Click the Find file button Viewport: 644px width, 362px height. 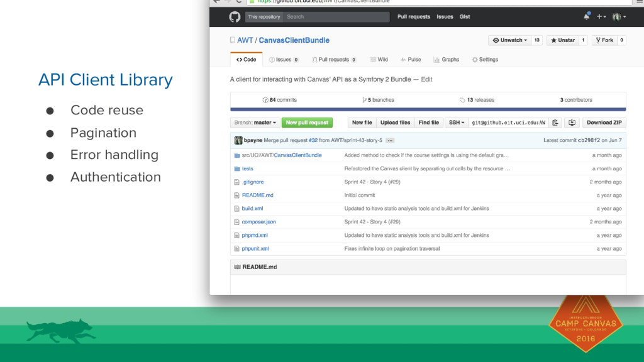point(428,123)
